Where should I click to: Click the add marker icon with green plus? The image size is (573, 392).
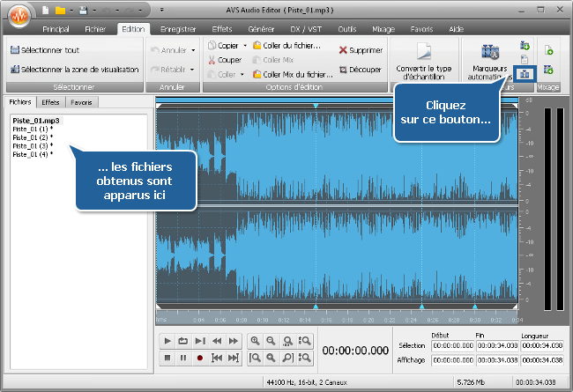525,46
